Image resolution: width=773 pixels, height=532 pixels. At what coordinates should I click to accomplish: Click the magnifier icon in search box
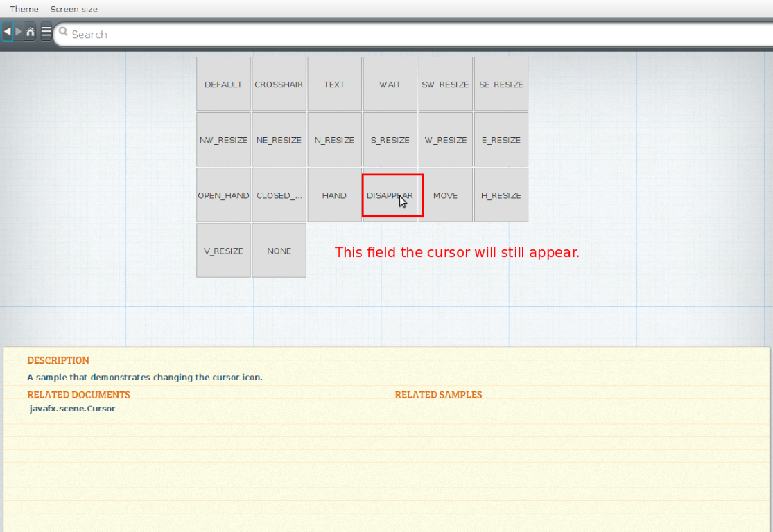point(64,32)
